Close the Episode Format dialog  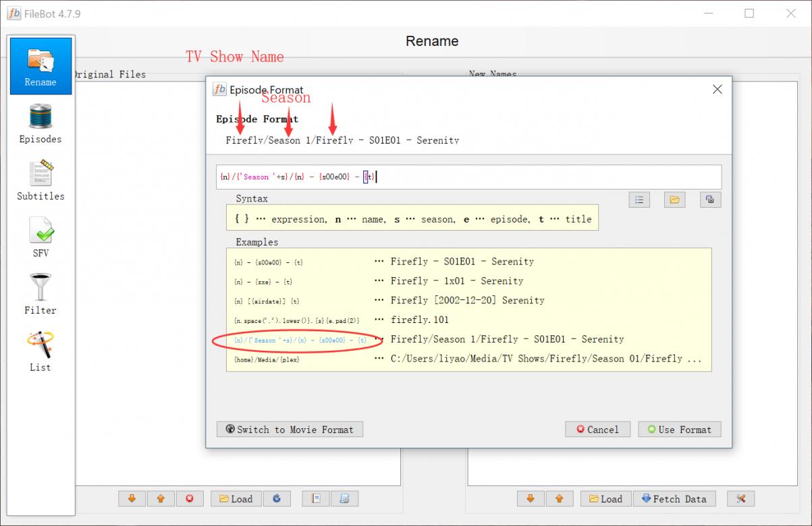click(718, 90)
